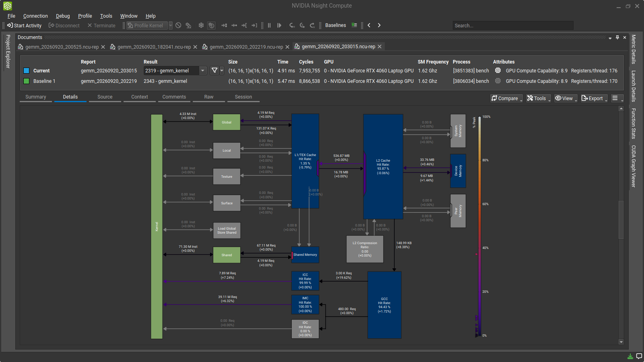
Task: Open the result selector dropdown 2319 - gemm_kernel
Action: coord(175,71)
